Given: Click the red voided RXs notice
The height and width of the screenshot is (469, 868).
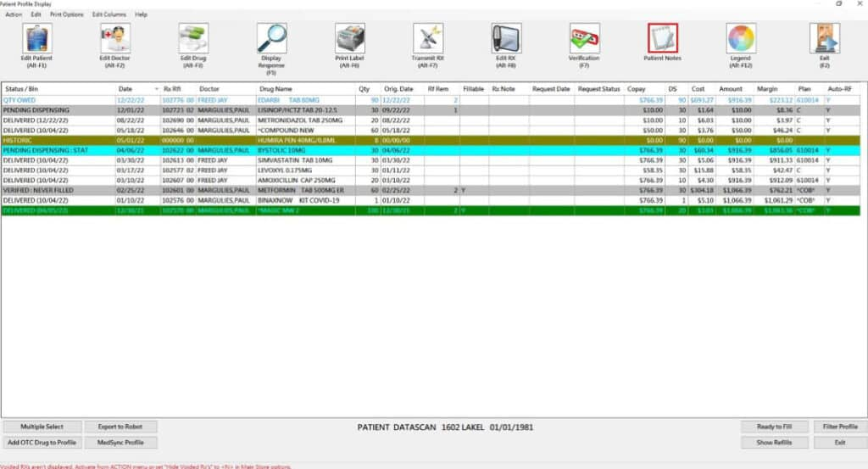Looking at the screenshot, I should pyautogui.click(x=146, y=466).
